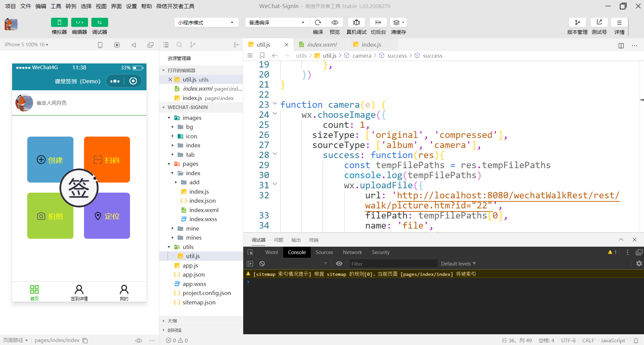Open the 设置 menu

131,6
